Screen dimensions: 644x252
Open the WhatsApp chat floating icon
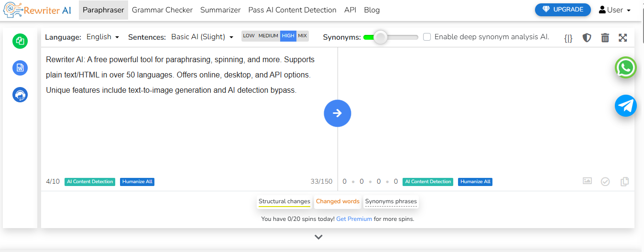(625, 68)
